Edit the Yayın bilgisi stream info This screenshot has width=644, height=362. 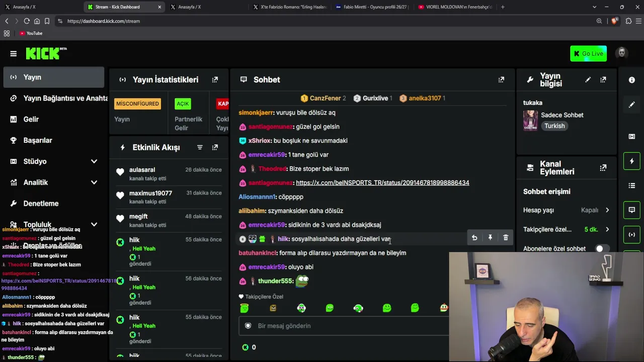[588, 79]
